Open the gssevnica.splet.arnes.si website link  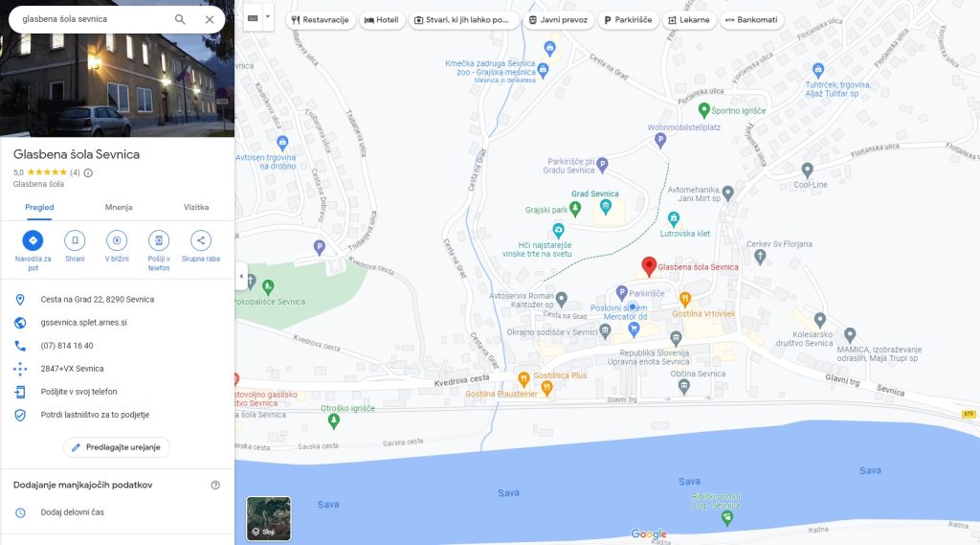[84, 323]
